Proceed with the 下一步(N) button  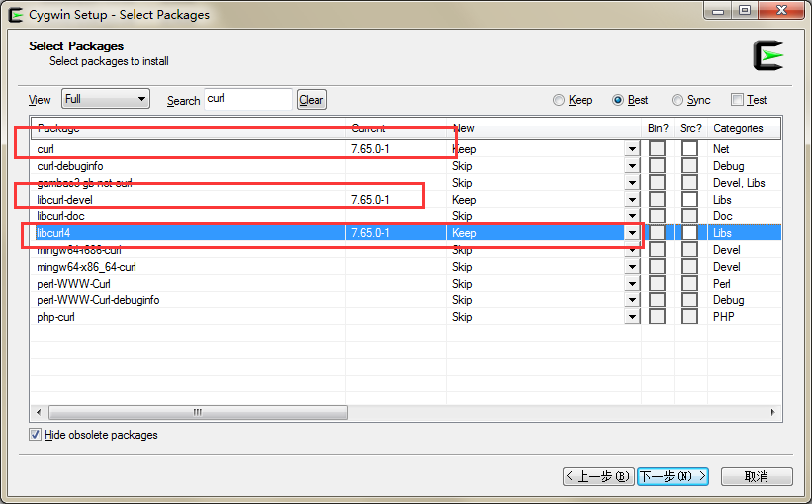[x=673, y=476]
